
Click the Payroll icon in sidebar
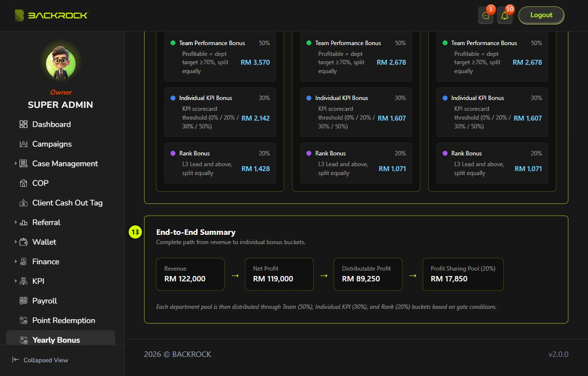(24, 301)
